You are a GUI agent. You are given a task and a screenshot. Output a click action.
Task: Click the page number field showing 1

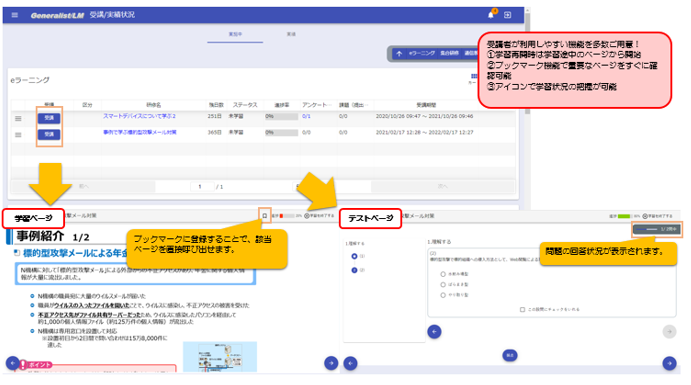[202, 187]
